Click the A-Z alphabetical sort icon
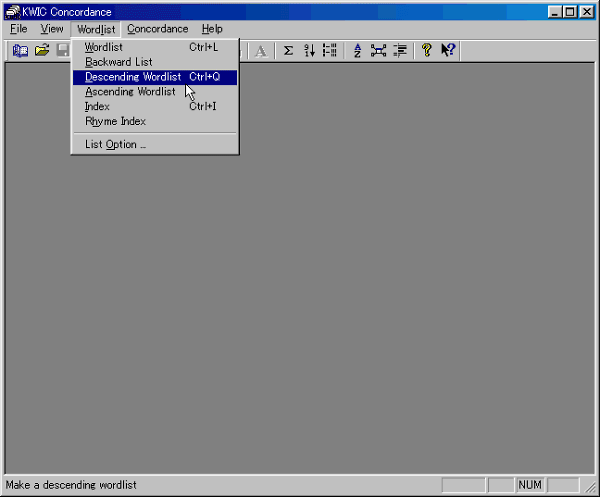 coord(357,51)
